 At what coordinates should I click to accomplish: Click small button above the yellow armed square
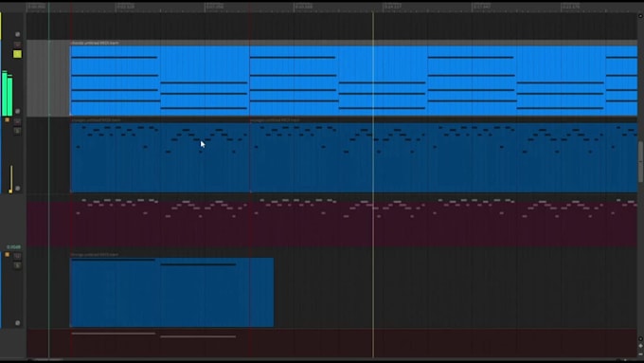17,44
